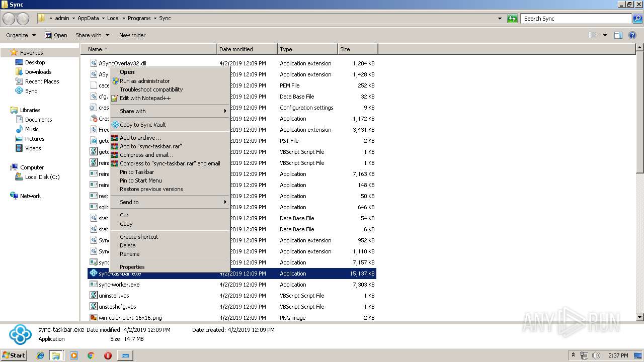Open Internet Explorer from the taskbar

click(40, 355)
